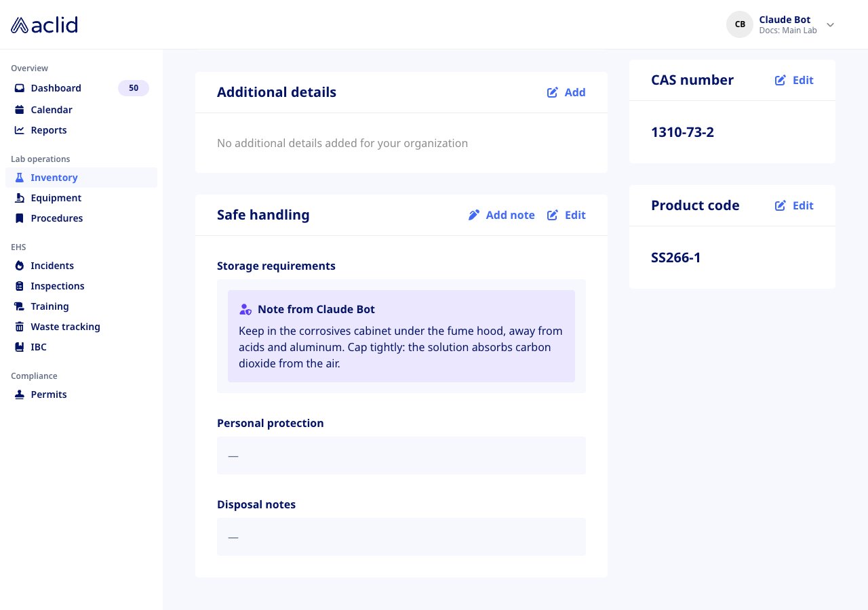Click the Dashboard count badge 50
Image resolution: width=868 pixels, height=610 pixels.
click(x=134, y=88)
